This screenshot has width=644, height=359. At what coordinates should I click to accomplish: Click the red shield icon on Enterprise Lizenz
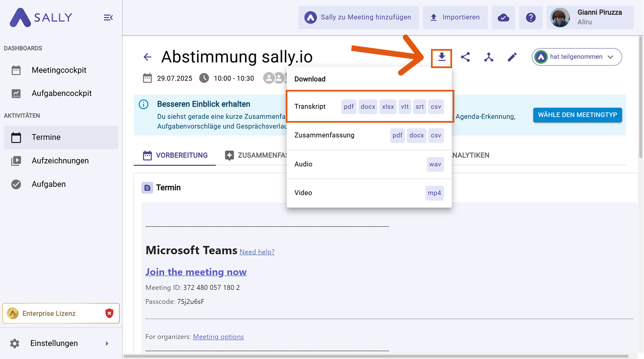click(x=109, y=313)
